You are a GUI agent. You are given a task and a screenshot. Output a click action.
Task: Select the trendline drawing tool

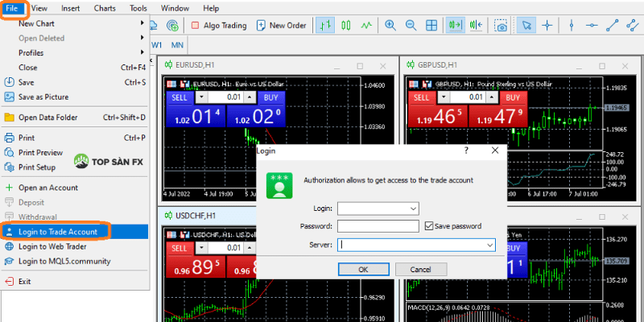613,26
